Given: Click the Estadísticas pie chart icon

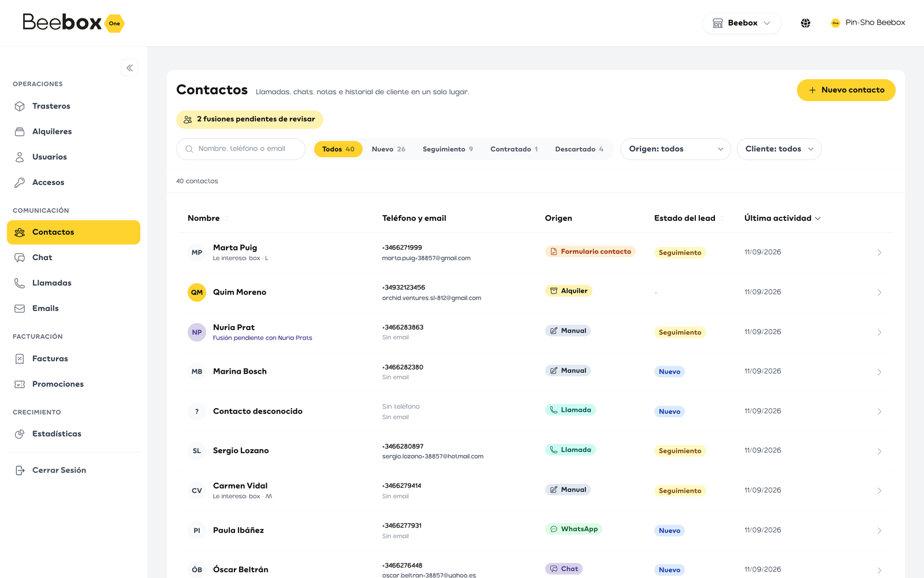Looking at the screenshot, I should tap(20, 434).
